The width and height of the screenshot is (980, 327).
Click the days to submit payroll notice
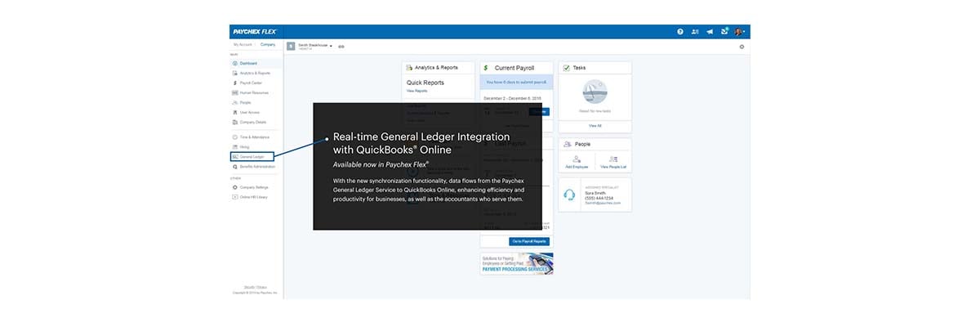click(517, 82)
